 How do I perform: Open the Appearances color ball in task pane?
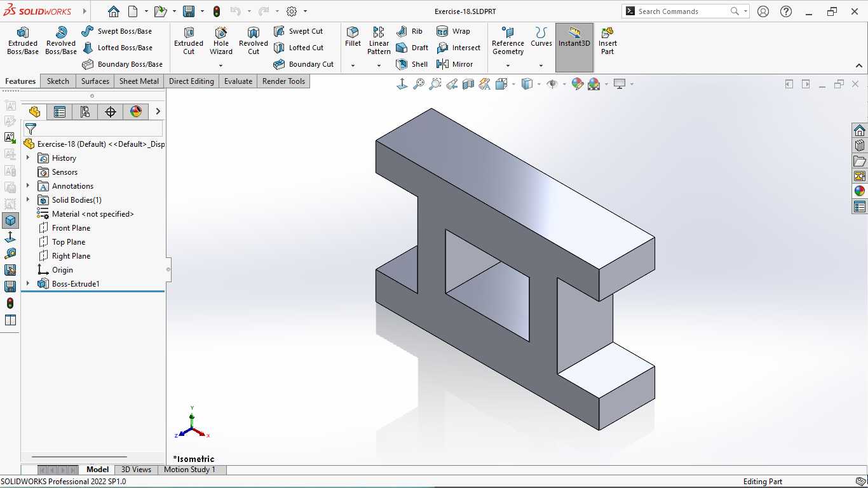[x=860, y=191]
